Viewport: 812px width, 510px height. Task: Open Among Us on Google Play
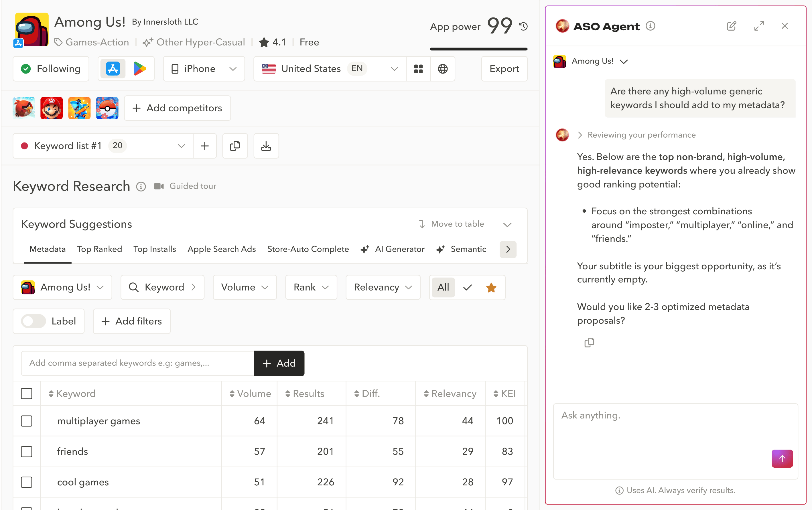point(140,68)
